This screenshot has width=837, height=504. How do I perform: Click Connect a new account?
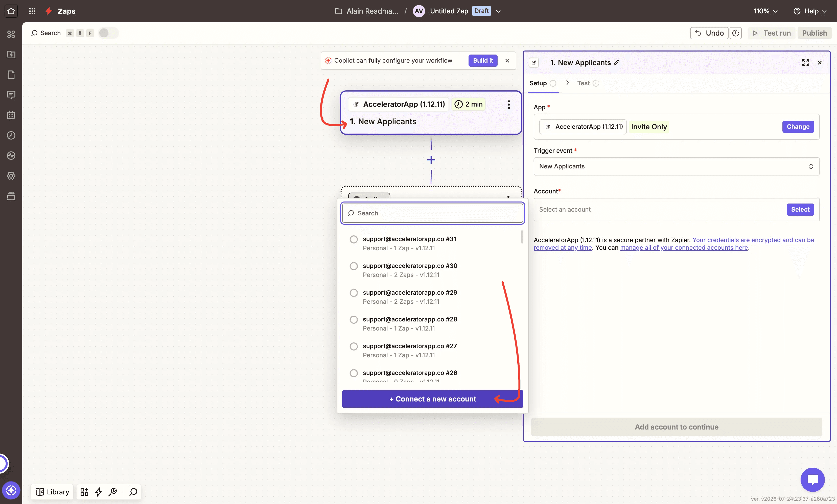tap(432, 399)
